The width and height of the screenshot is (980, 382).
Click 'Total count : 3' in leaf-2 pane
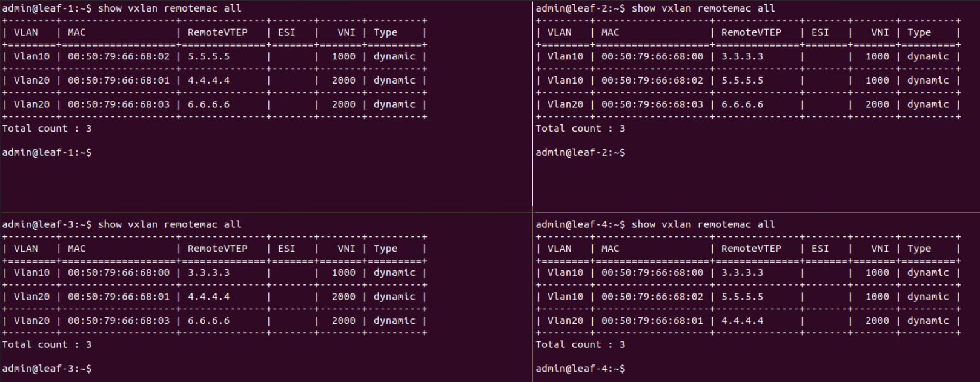(x=580, y=129)
